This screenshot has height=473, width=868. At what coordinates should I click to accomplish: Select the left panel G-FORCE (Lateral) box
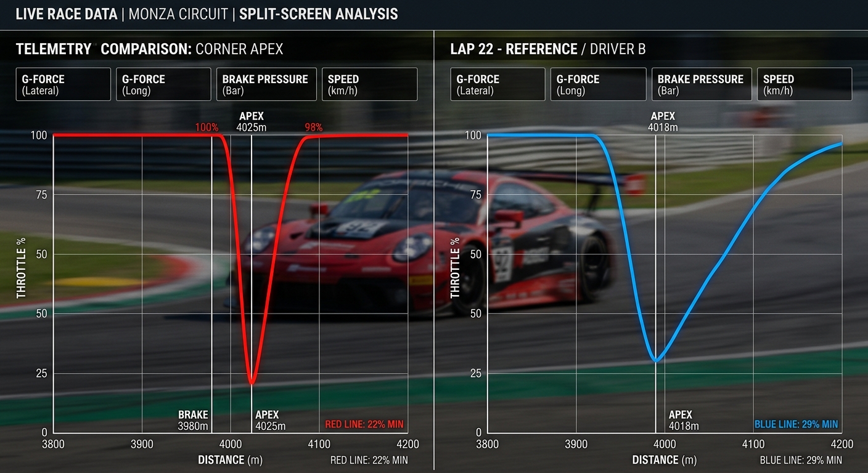63,84
